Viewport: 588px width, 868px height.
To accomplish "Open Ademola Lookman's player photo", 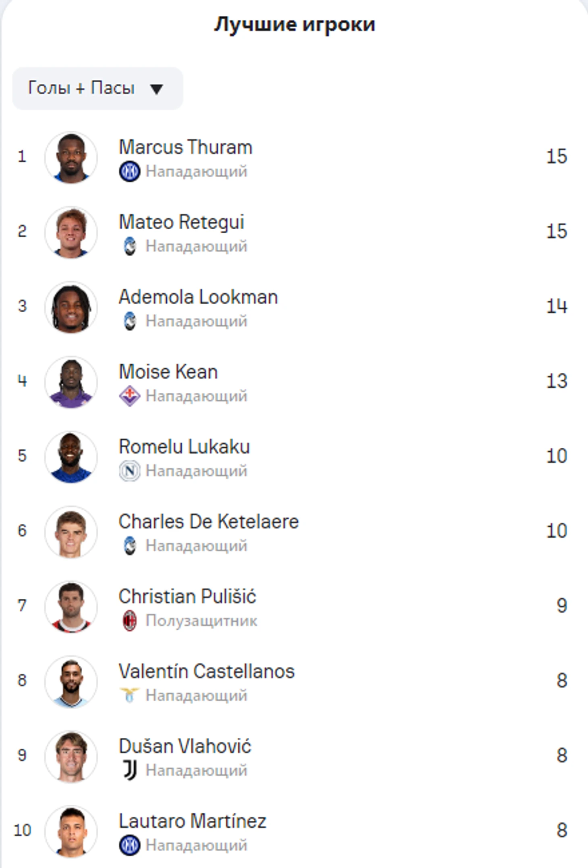I will [x=71, y=307].
